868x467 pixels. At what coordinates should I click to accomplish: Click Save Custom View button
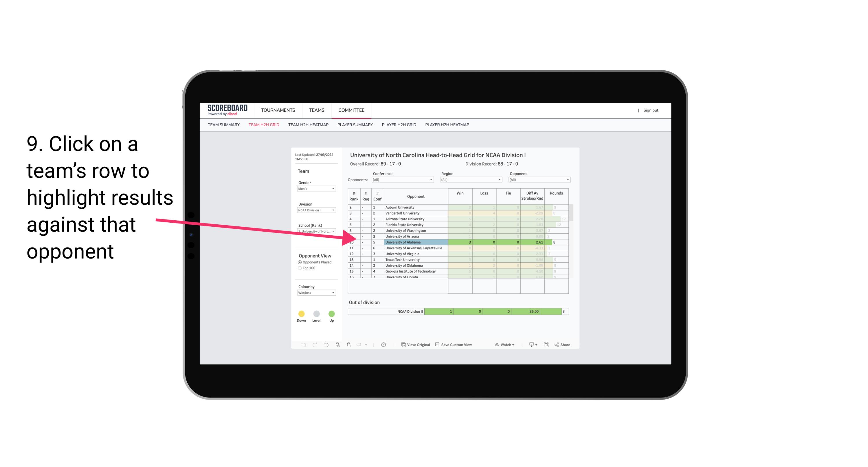tap(456, 345)
